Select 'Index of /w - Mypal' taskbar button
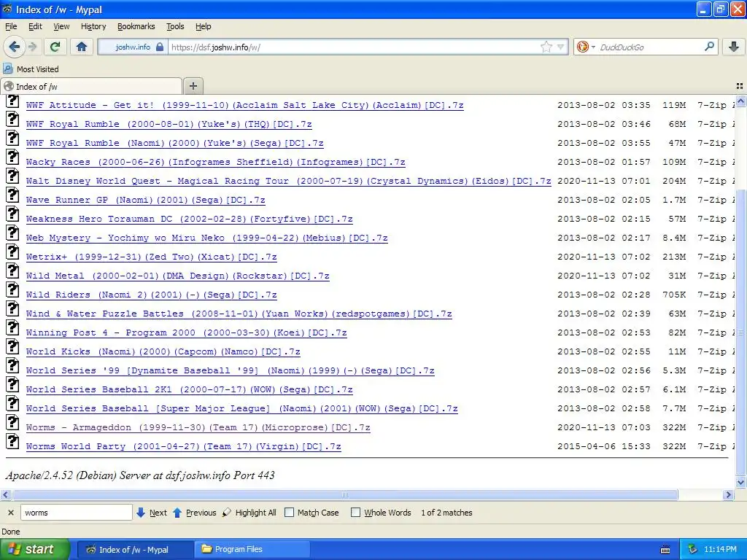747x560 pixels. tap(135, 549)
